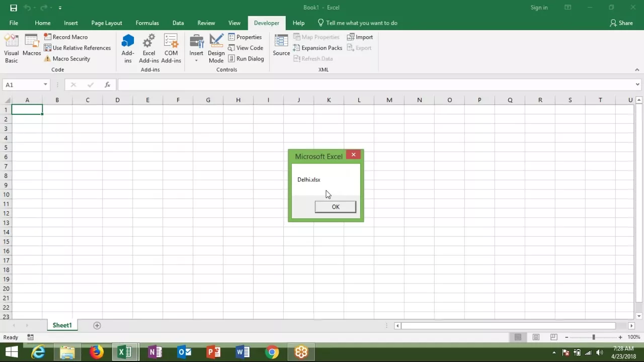Image resolution: width=644 pixels, height=362 pixels.
Task: Click Sign in link
Action: pos(539,8)
